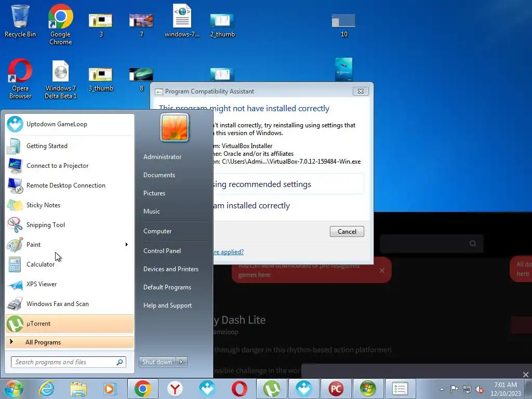Viewport: 532px width, 399px height.
Task: Click the Search programs and files box
Action: click(68, 362)
